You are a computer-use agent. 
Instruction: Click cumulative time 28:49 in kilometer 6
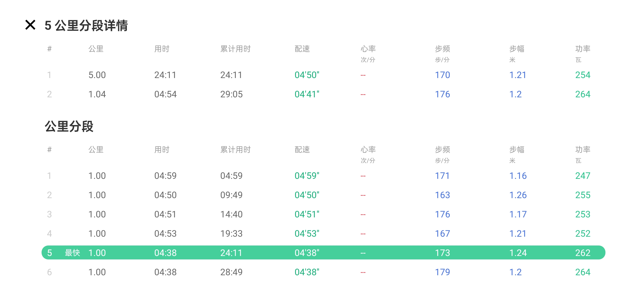231,272
